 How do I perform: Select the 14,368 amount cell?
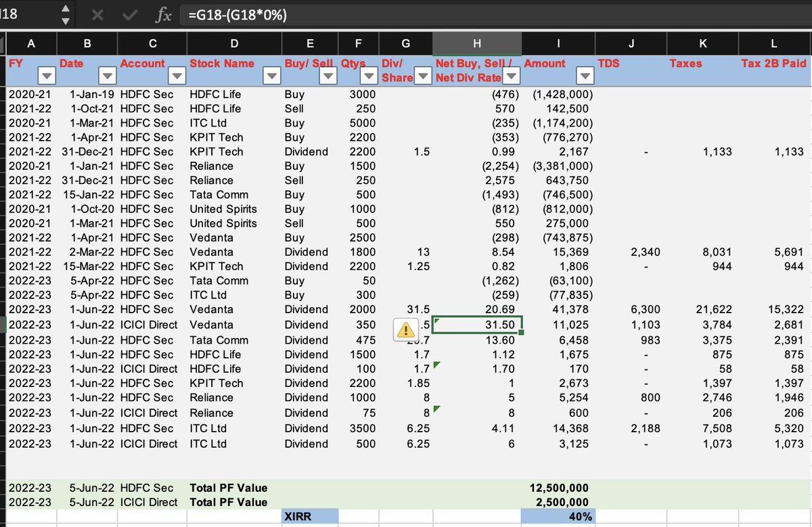(558, 428)
